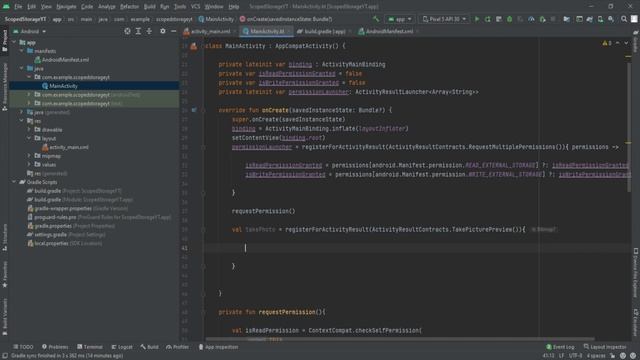Open the Terminal tool window
This screenshot has width=640, height=360.
point(90,347)
